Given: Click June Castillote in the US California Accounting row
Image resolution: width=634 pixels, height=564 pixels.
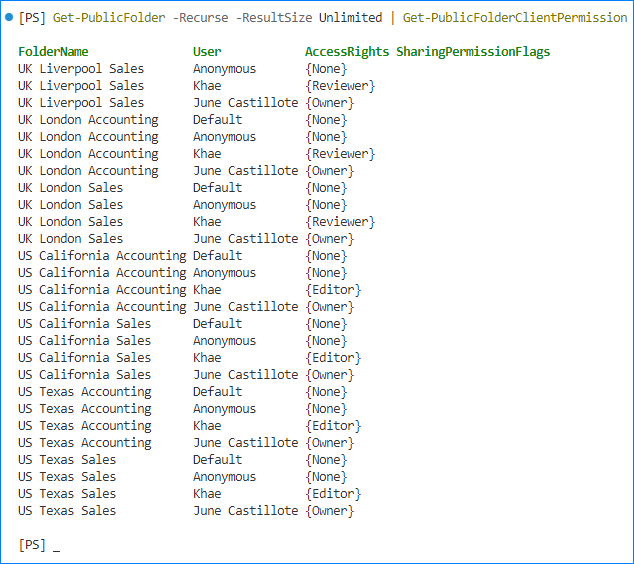Looking at the screenshot, I should click(x=245, y=306).
